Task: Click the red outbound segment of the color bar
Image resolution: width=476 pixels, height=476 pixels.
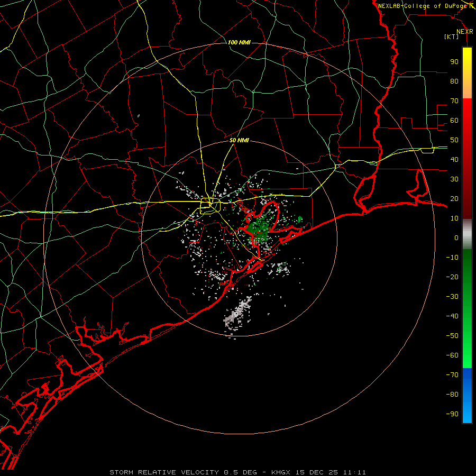Action: coord(467,159)
